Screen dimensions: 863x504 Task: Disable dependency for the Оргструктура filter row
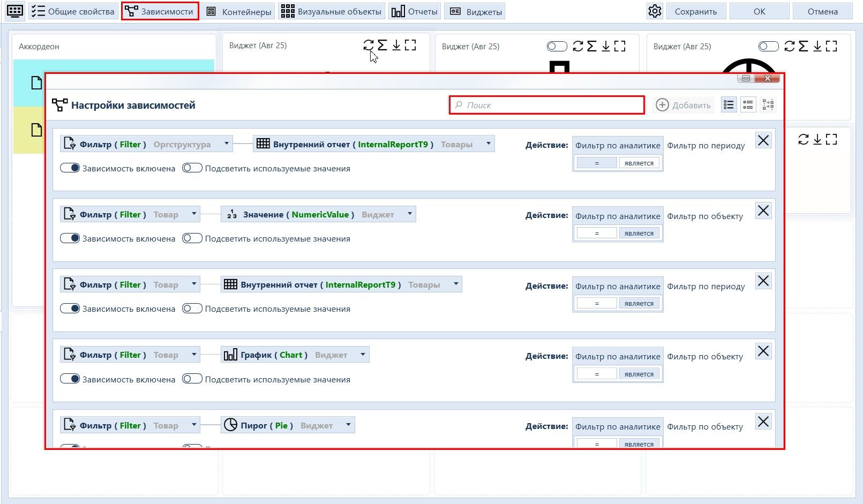click(x=70, y=168)
